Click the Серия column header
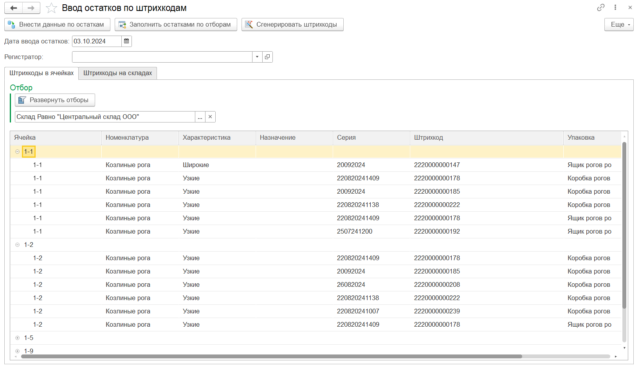This screenshot has width=640, height=367. pyautogui.click(x=371, y=138)
